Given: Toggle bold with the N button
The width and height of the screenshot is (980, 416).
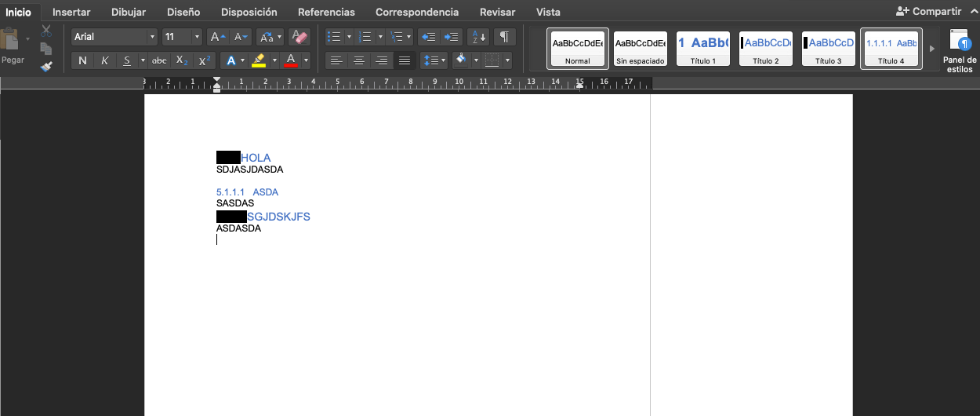Looking at the screenshot, I should pyautogui.click(x=82, y=60).
